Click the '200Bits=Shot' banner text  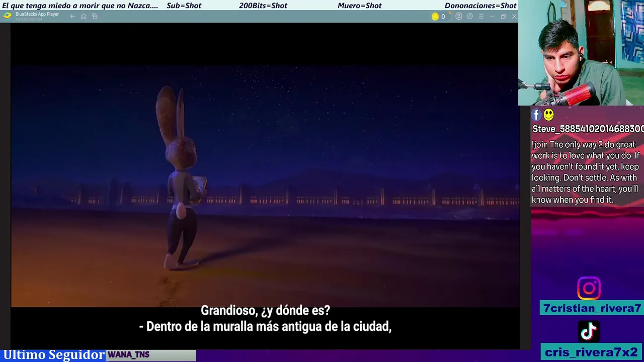(x=263, y=6)
